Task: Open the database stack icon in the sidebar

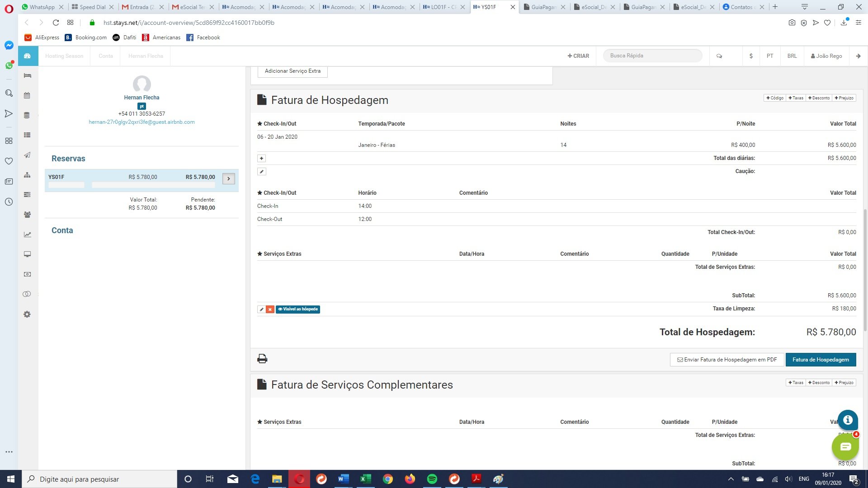Action: pyautogui.click(x=27, y=115)
